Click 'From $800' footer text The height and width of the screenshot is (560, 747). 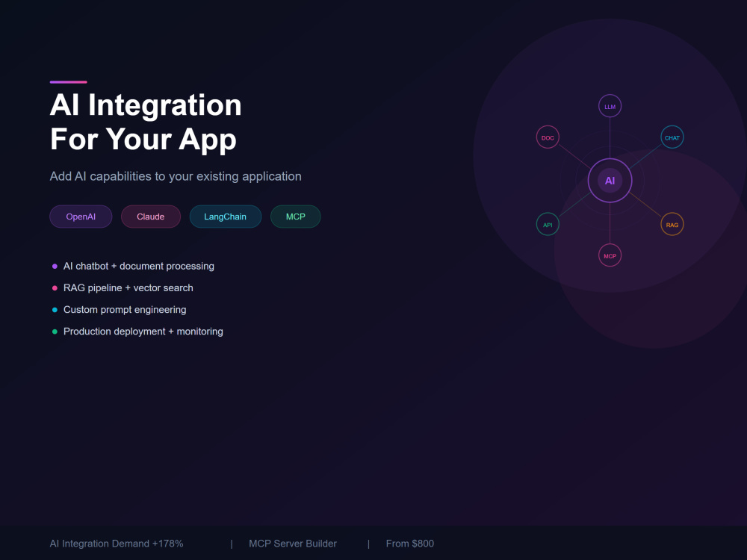(x=409, y=544)
